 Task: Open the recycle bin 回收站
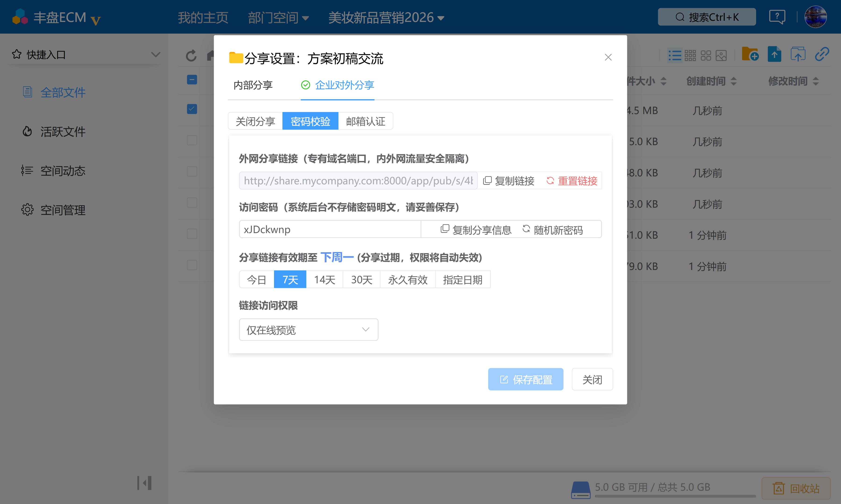796,488
